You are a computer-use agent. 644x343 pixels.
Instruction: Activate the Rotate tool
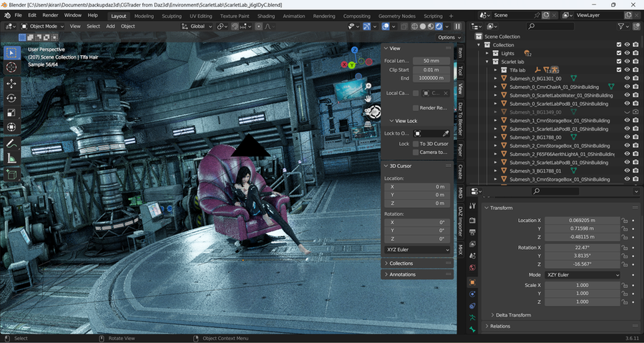11,98
